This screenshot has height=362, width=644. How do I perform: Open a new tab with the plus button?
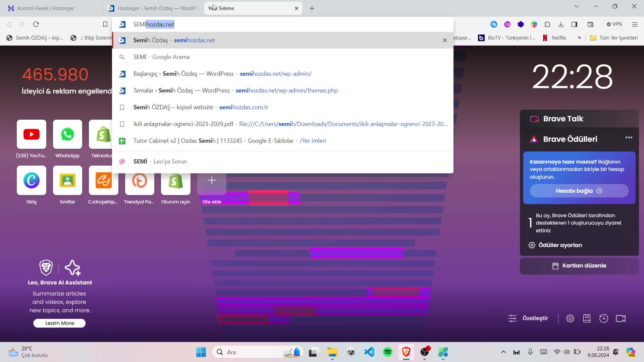point(312,8)
